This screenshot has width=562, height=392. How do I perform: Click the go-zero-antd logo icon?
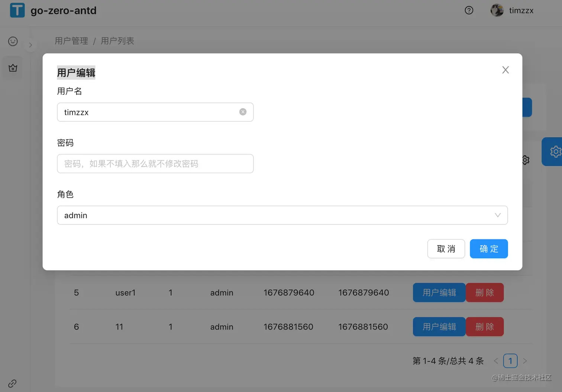pyautogui.click(x=17, y=10)
